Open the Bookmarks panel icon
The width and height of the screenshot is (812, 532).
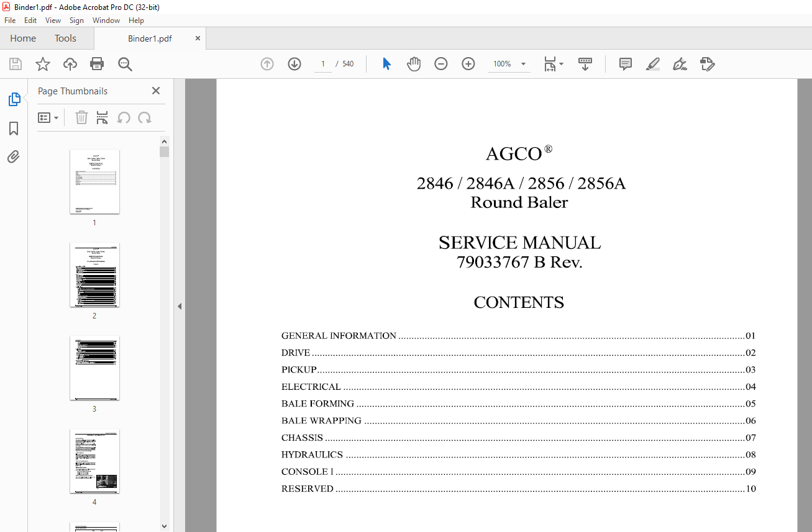pos(14,128)
